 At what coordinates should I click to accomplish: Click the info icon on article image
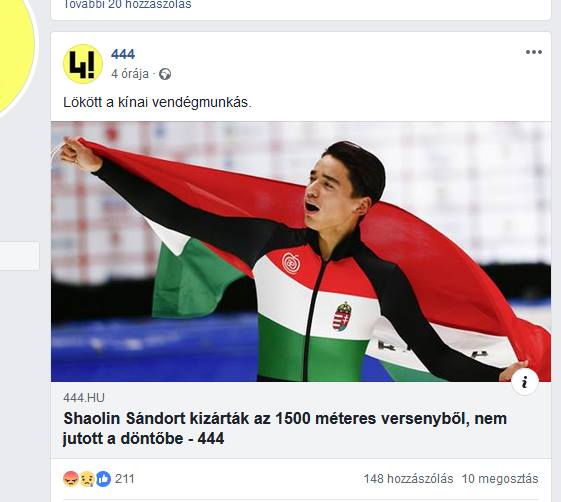click(525, 381)
